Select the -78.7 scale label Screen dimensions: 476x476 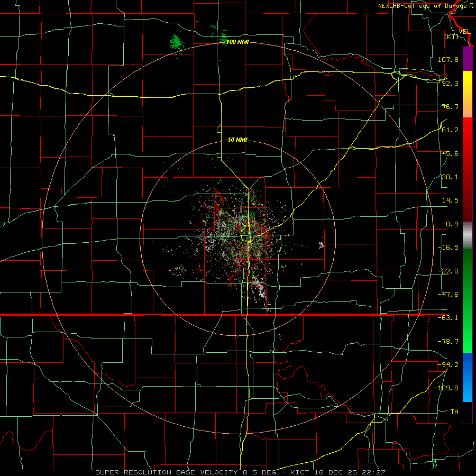pos(448,342)
